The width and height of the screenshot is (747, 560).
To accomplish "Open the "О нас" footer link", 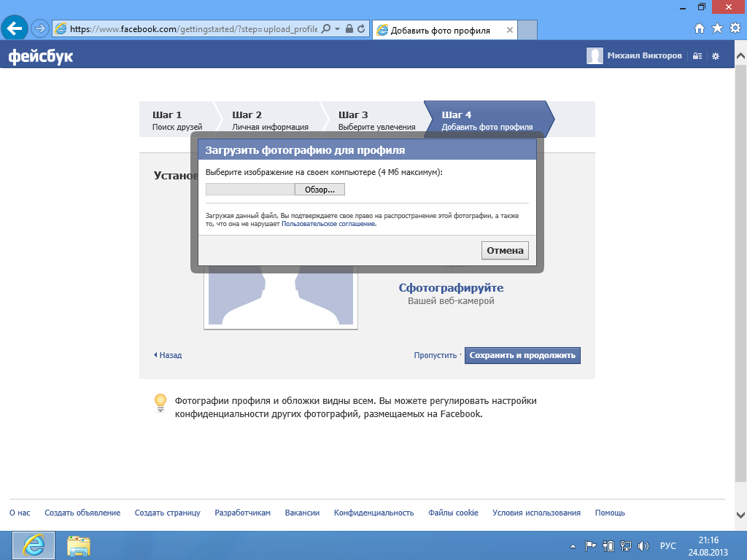I will pyautogui.click(x=20, y=513).
